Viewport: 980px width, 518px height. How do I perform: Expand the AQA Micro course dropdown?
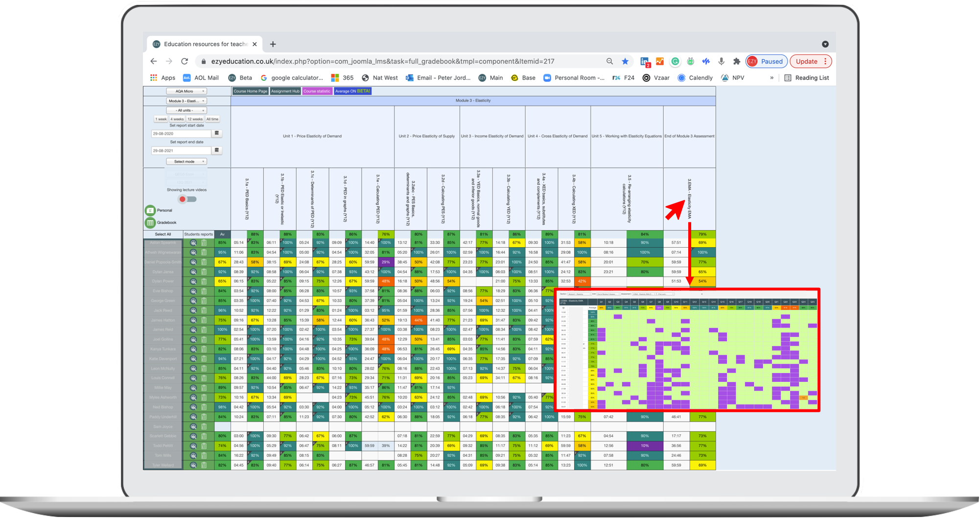pyautogui.click(x=186, y=91)
